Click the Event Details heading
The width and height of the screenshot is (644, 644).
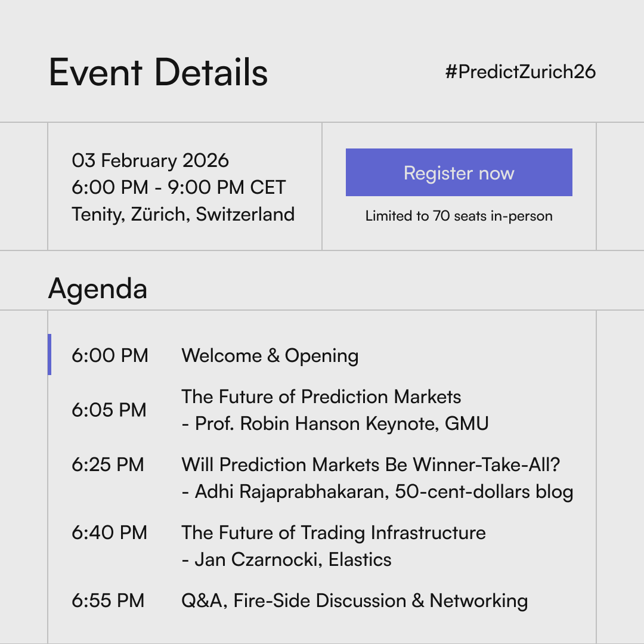coord(158,73)
